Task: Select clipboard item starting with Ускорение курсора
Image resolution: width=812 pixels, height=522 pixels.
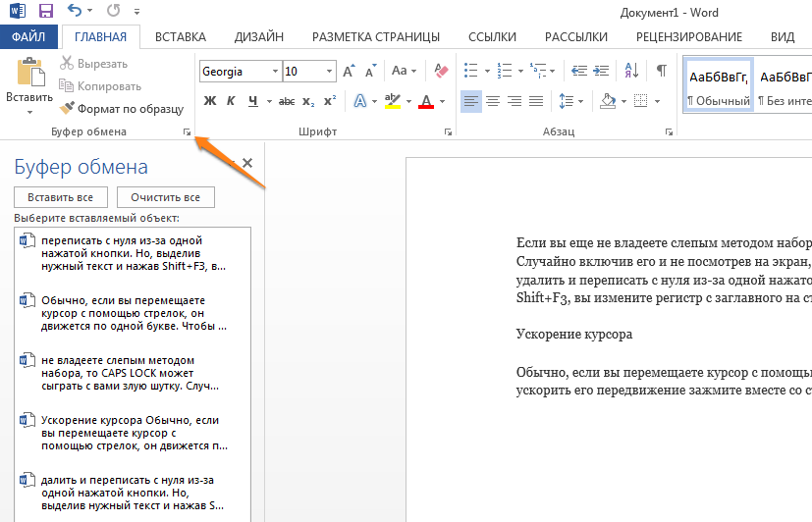Action: pos(133,433)
